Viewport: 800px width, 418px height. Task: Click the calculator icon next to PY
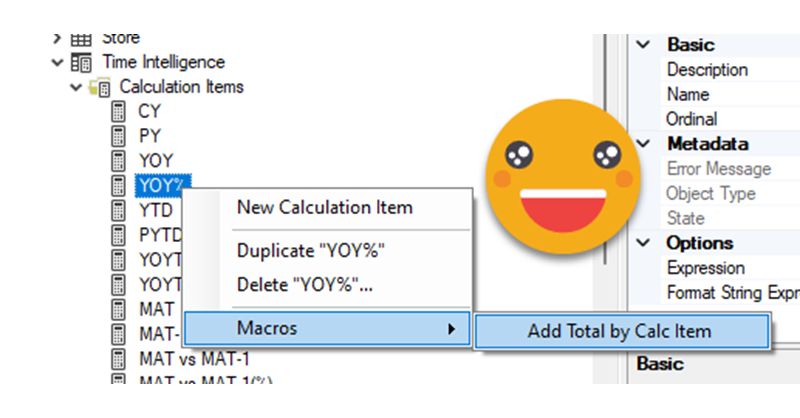coord(120,136)
